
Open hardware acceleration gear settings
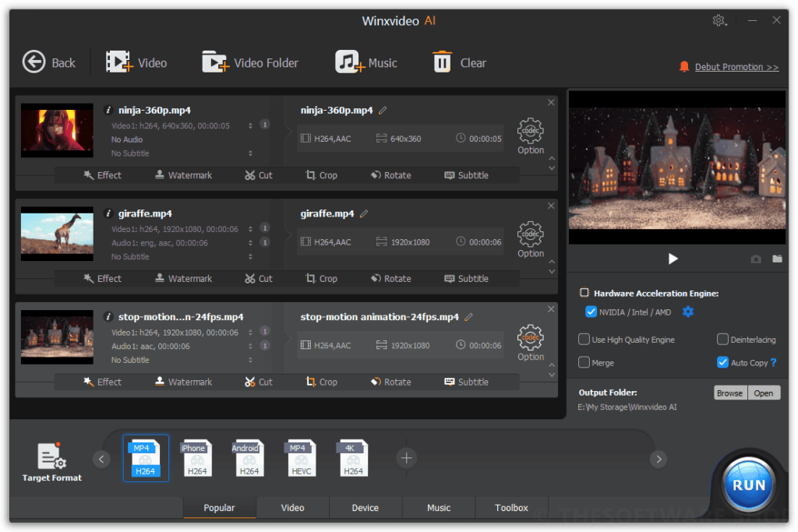[x=688, y=312]
